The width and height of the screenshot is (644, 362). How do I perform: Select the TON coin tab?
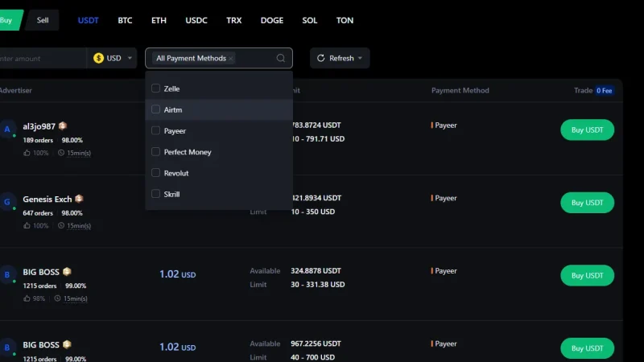tap(345, 21)
